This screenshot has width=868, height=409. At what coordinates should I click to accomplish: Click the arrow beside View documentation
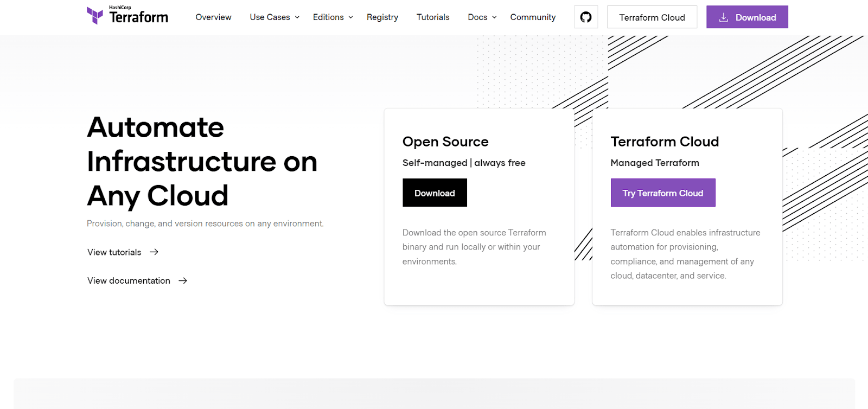[x=183, y=280]
